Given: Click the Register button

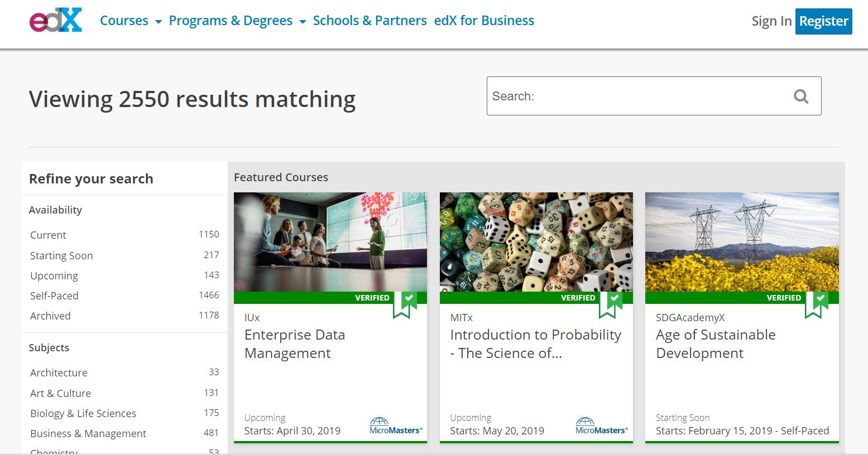Looking at the screenshot, I should tap(823, 21).
